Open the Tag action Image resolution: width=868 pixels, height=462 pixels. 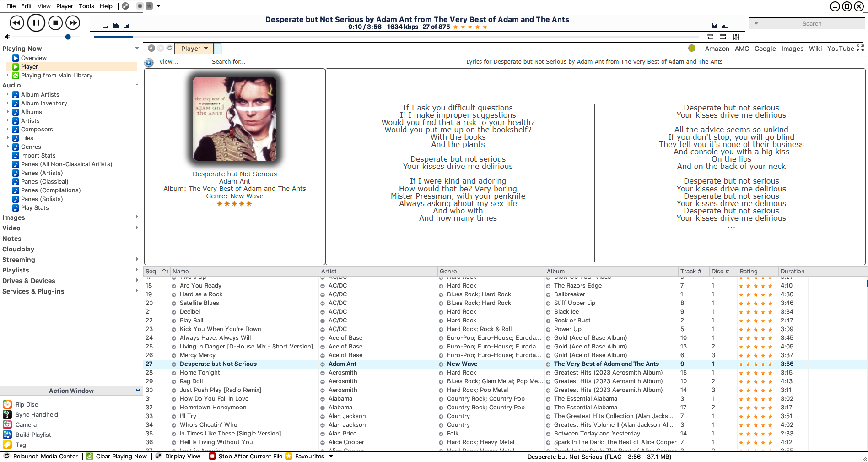[7, 445]
